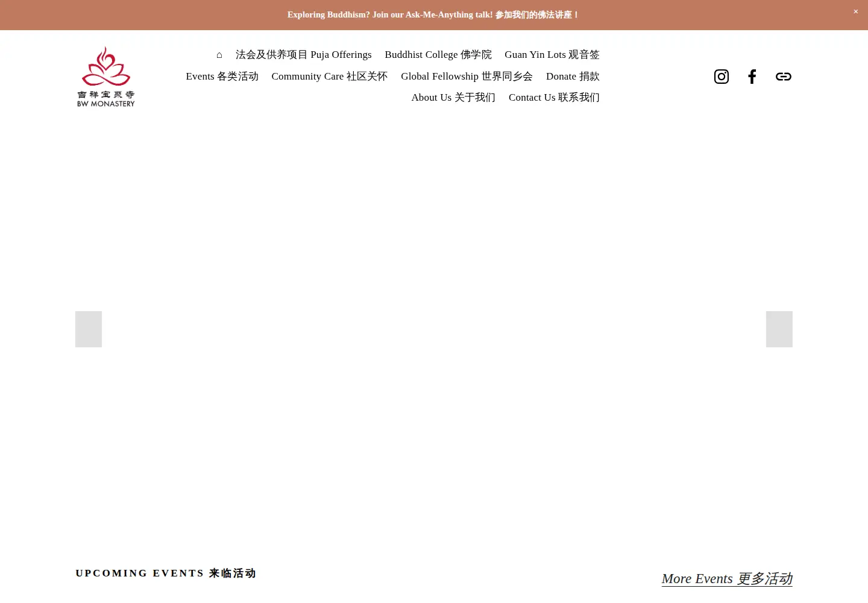The height and width of the screenshot is (603, 868).
Task: Open the Instagram social link
Action: pos(722,77)
